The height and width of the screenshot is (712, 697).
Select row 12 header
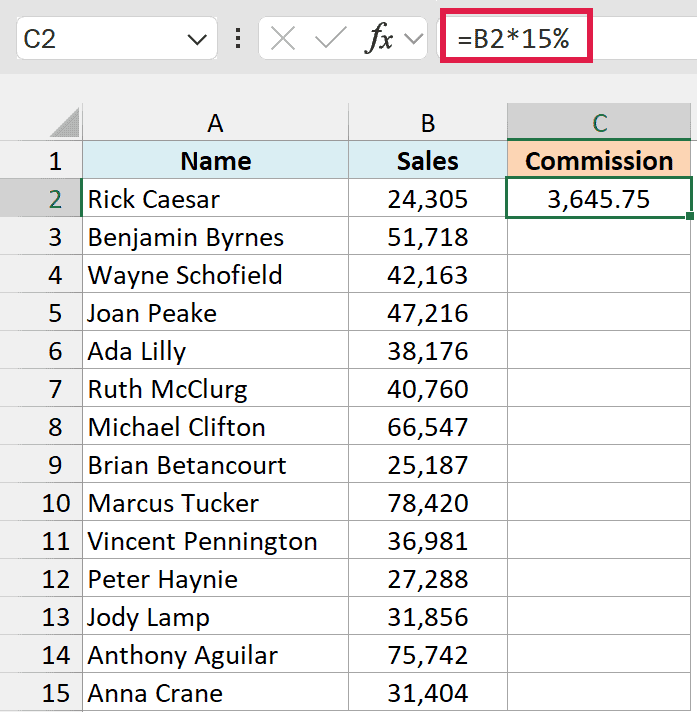click(x=41, y=578)
